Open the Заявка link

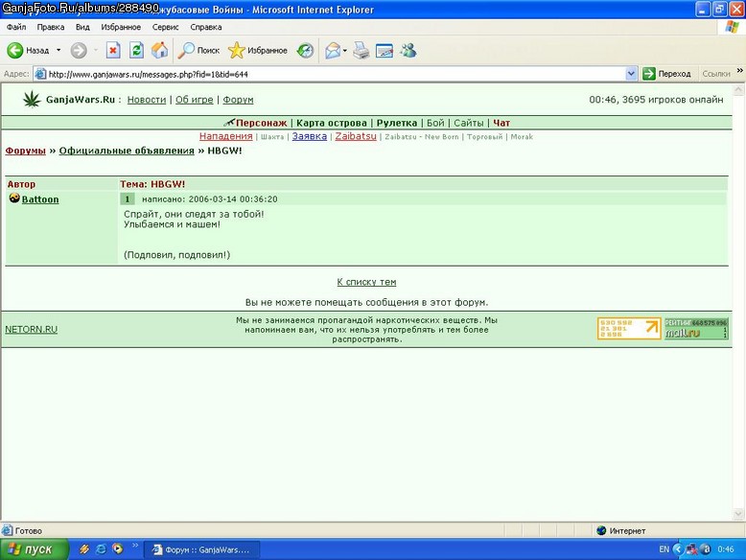[310, 136]
